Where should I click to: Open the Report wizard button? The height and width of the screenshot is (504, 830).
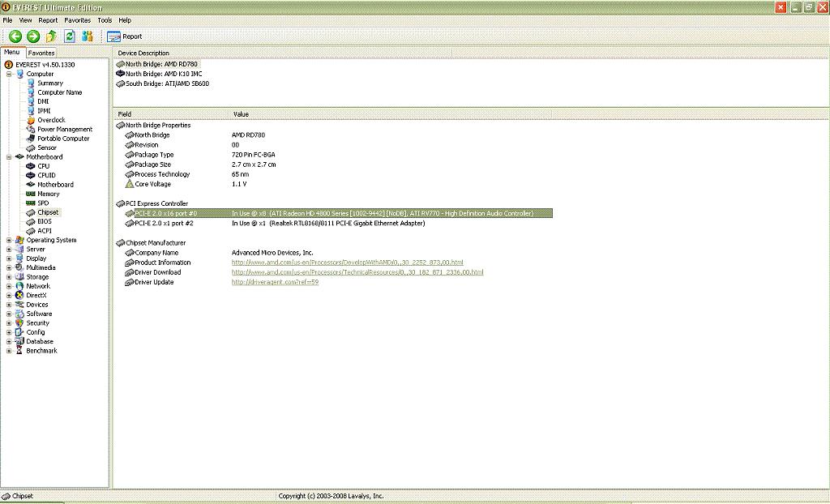[124, 36]
